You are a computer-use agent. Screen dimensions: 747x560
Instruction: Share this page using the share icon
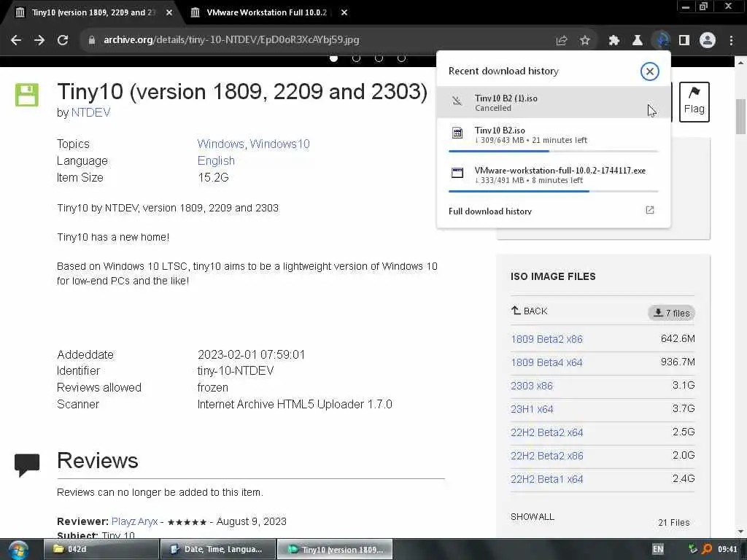pos(562,41)
